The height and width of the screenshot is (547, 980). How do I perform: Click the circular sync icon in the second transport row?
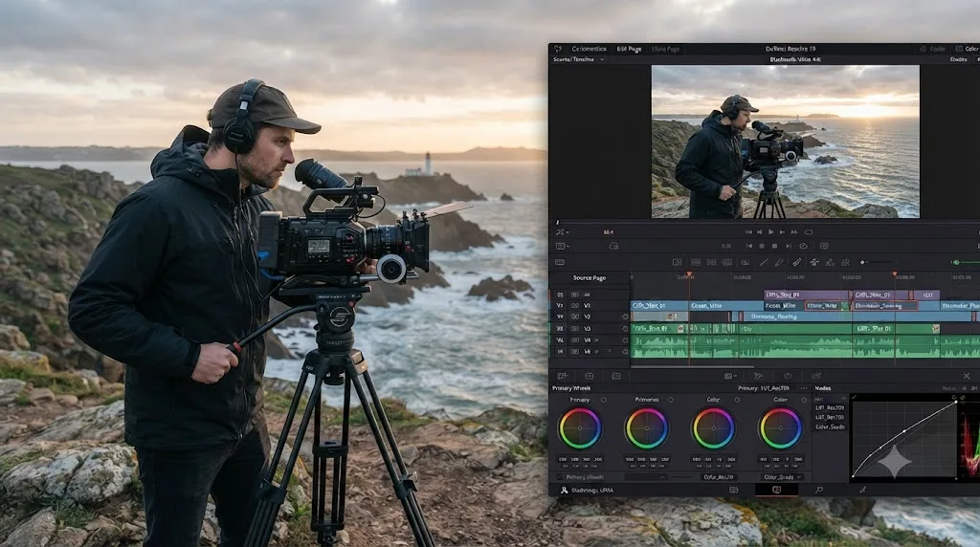[803, 246]
